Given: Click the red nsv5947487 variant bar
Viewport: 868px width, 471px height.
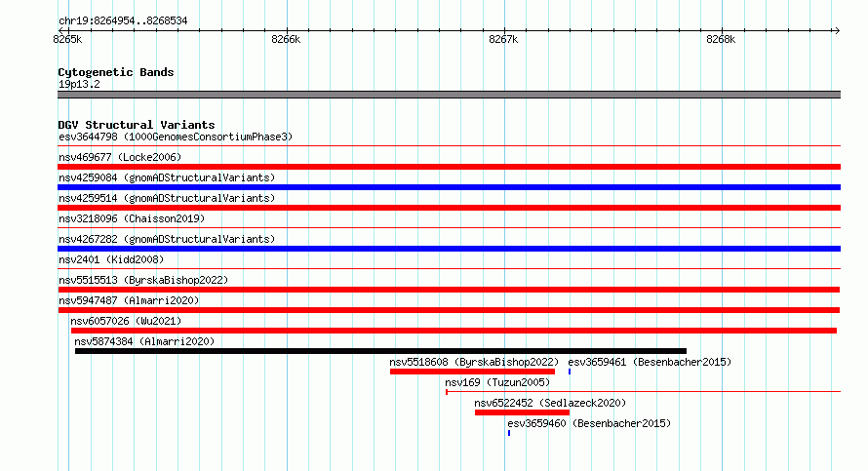Looking at the screenshot, I should (x=449, y=310).
